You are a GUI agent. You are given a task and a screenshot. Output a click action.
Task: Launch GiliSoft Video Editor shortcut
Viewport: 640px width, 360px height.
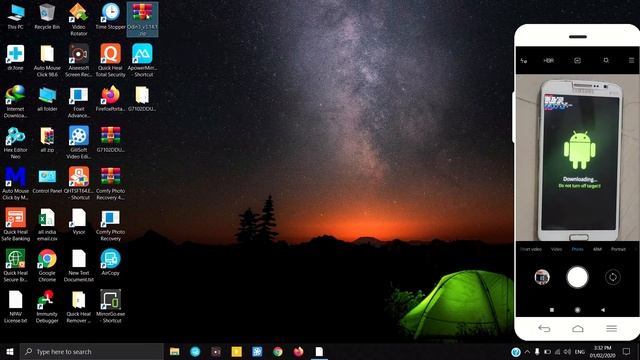pos(79,142)
